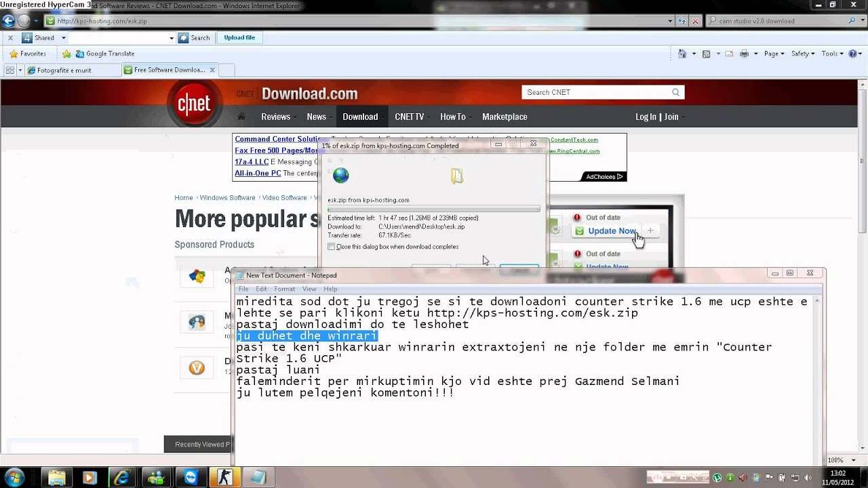Image resolution: width=868 pixels, height=488 pixels.
Task: Open Favorites star button
Action: tap(28, 54)
